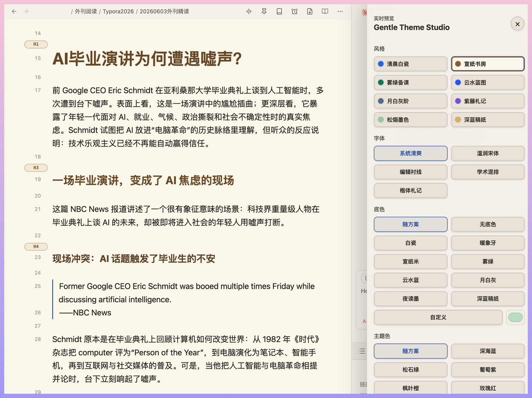The width and height of the screenshot is (532, 398).
Task: Click quote text Former Google CEO Eric Schmidt
Action: pyautogui.click(x=187, y=293)
